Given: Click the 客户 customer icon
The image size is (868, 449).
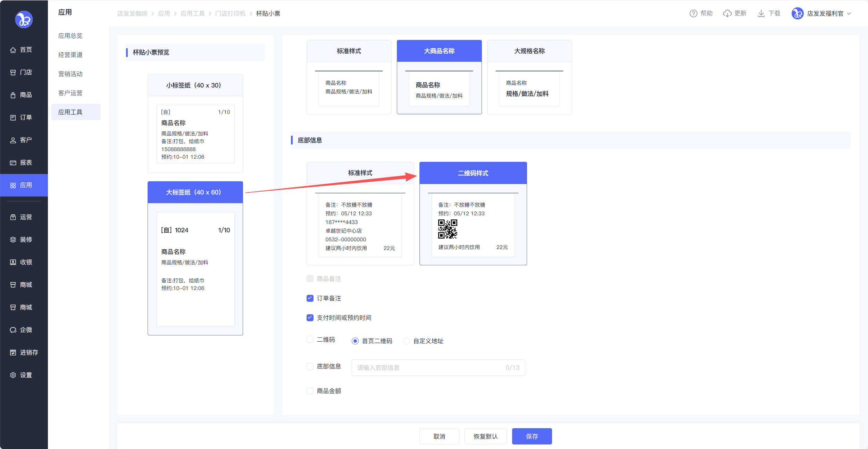Looking at the screenshot, I should click(13, 140).
